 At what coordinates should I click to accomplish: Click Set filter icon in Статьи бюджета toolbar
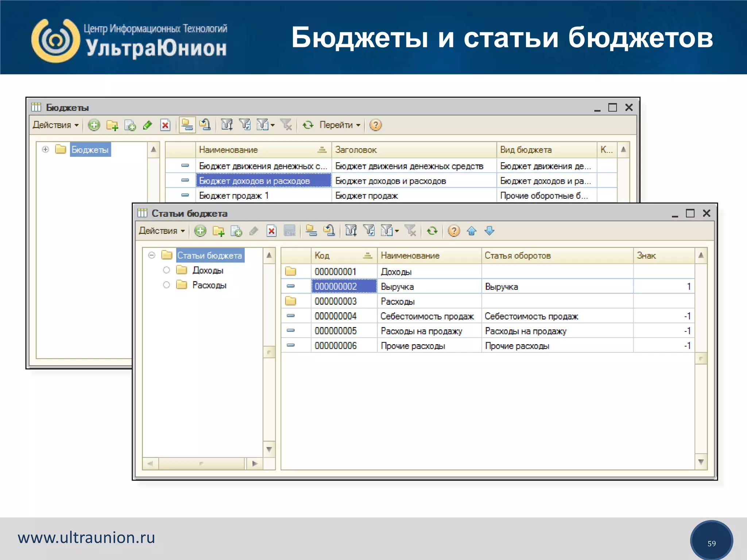351,231
